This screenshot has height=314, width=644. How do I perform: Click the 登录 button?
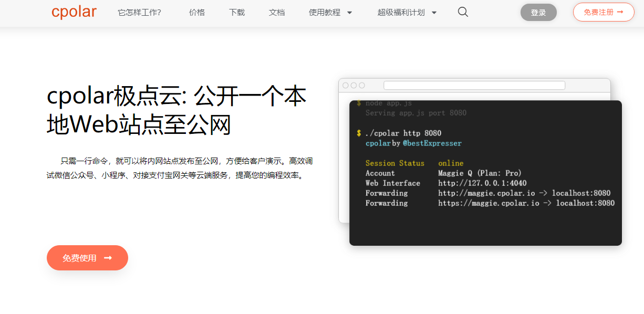tap(538, 12)
